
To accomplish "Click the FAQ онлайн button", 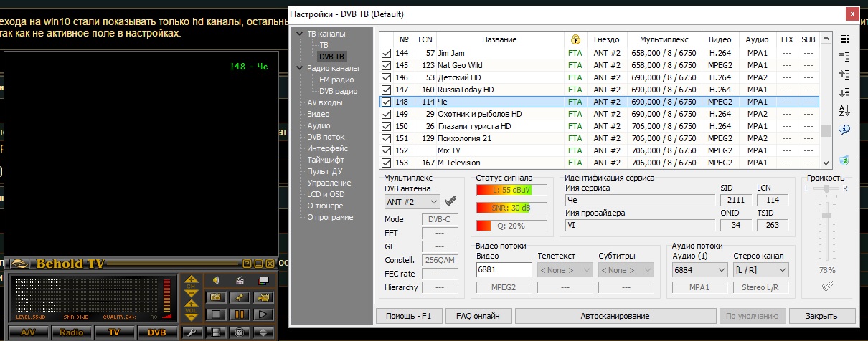I will tap(477, 316).
